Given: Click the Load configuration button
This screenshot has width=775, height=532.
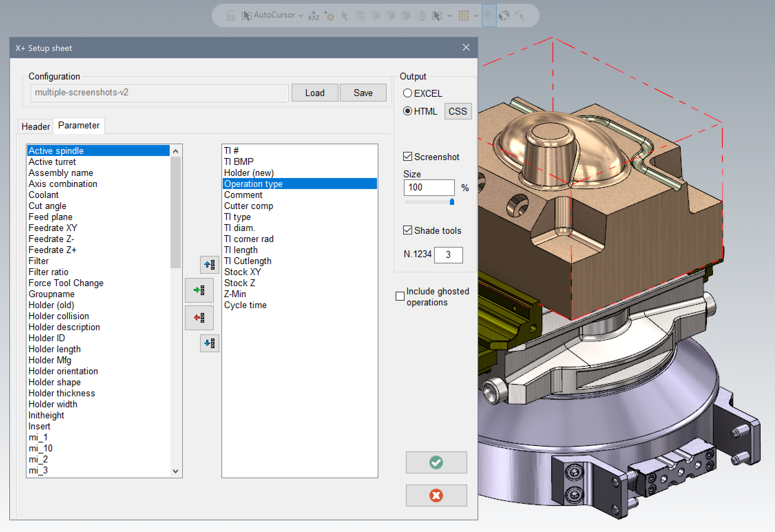Looking at the screenshot, I should tap(315, 93).
